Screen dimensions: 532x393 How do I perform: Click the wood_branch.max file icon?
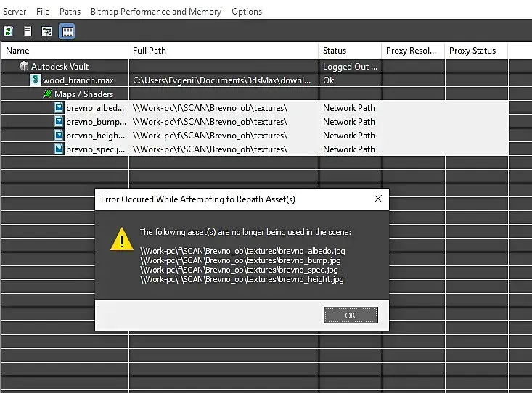pyautogui.click(x=35, y=80)
